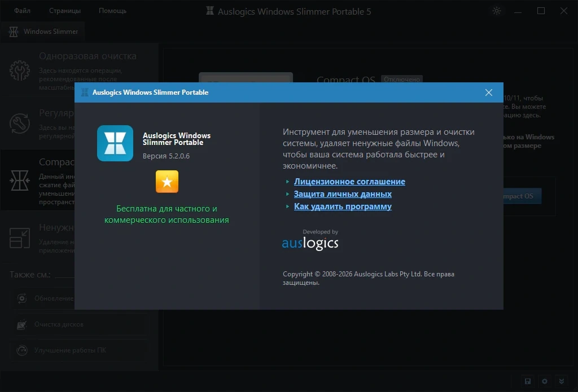
Task: Close the About dialog with the X button
Action: 488,93
